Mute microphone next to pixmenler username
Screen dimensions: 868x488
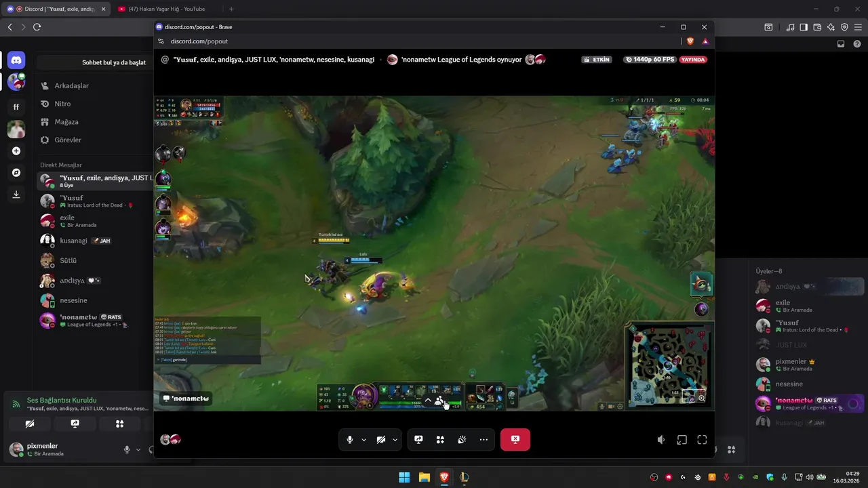coord(127,449)
